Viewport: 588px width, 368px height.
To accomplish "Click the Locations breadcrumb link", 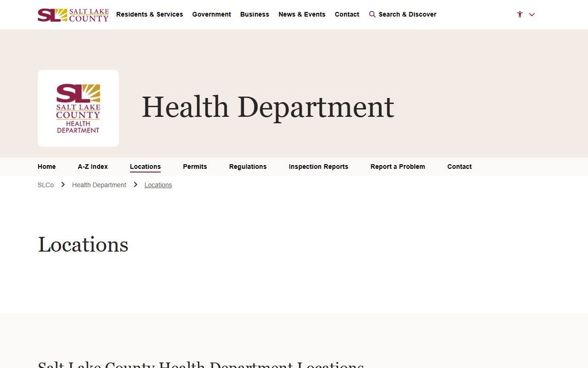I will (158, 185).
